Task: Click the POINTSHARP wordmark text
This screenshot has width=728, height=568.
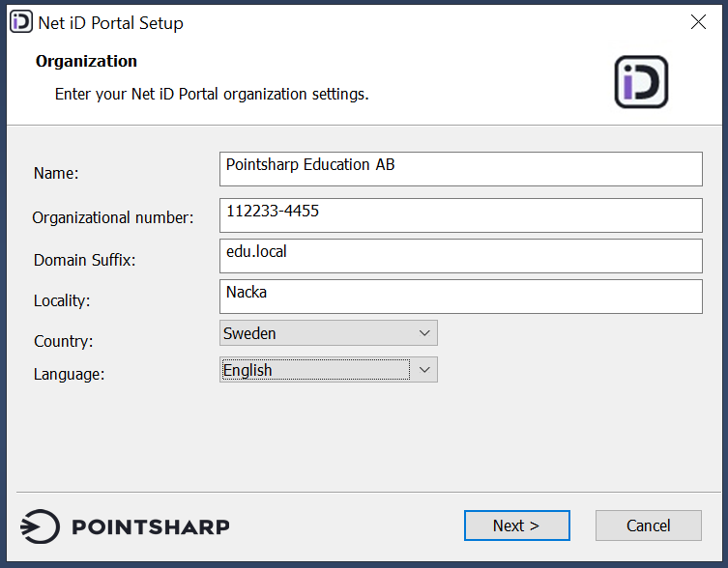Action: coord(151,526)
